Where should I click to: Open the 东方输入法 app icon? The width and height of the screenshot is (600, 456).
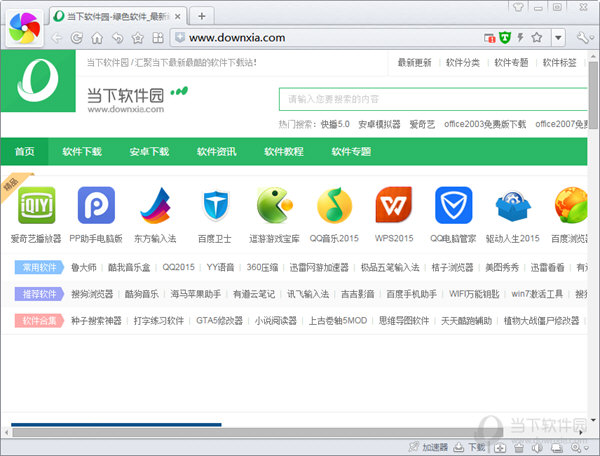[x=155, y=205]
